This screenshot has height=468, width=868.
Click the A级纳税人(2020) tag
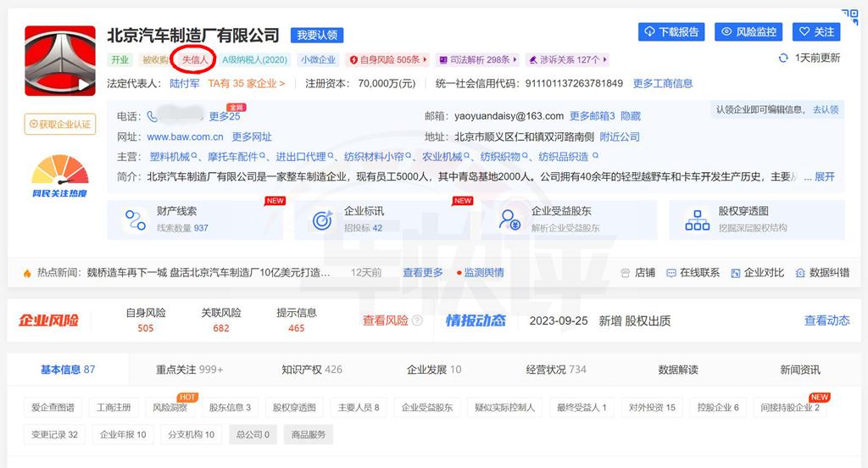tap(254, 60)
